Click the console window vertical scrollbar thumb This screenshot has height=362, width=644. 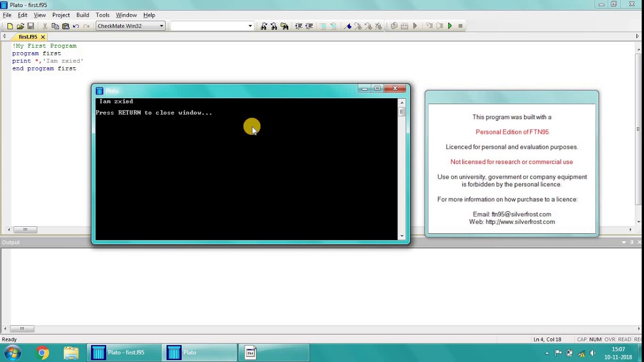click(x=401, y=112)
